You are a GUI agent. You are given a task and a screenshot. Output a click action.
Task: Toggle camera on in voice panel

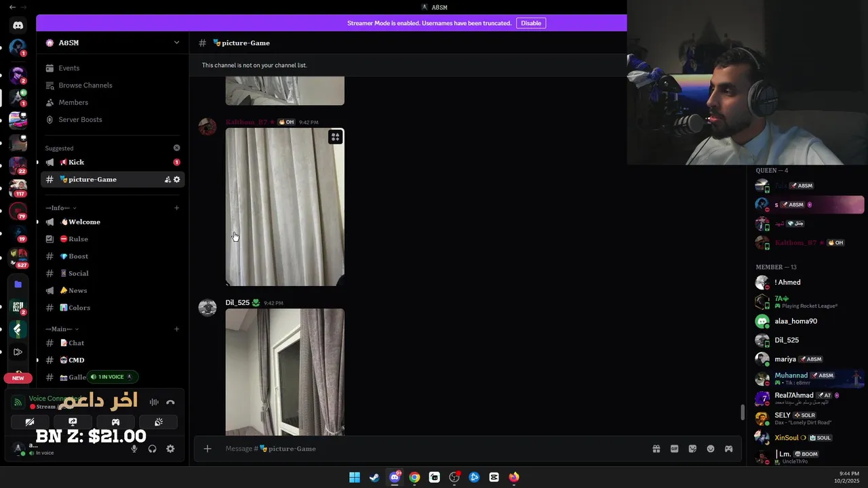pos(30,422)
